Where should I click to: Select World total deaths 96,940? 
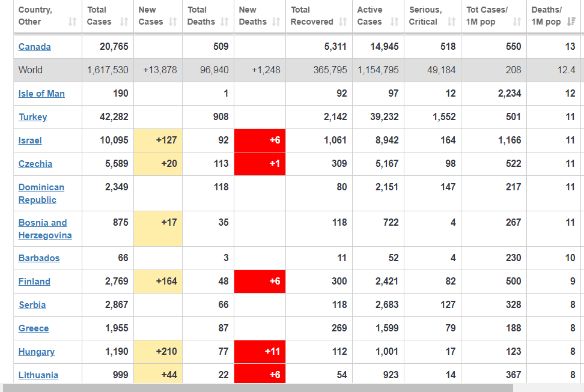[x=214, y=70]
